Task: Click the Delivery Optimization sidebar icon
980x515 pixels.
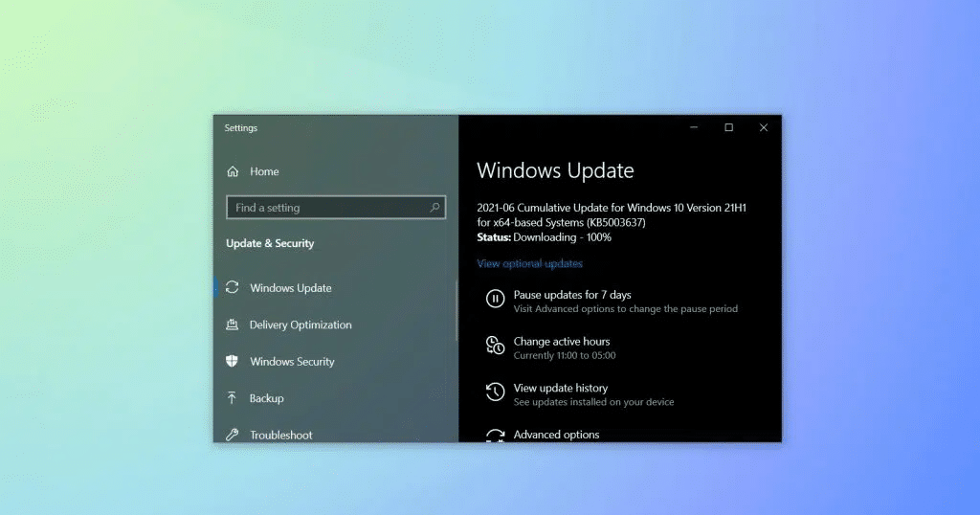Action: (x=233, y=325)
